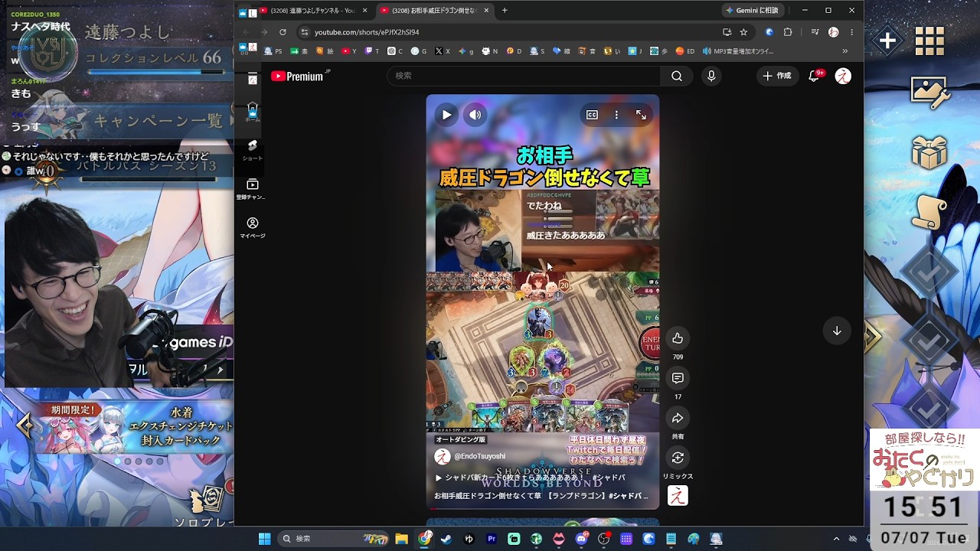Open the grid menu icon in game panel
This screenshot has height=551, width=980.
tap(929, 41)
